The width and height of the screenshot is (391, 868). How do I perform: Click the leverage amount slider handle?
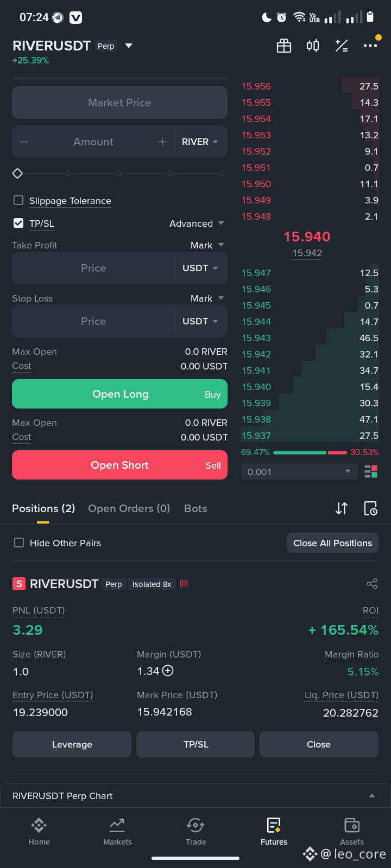[17, 173]
